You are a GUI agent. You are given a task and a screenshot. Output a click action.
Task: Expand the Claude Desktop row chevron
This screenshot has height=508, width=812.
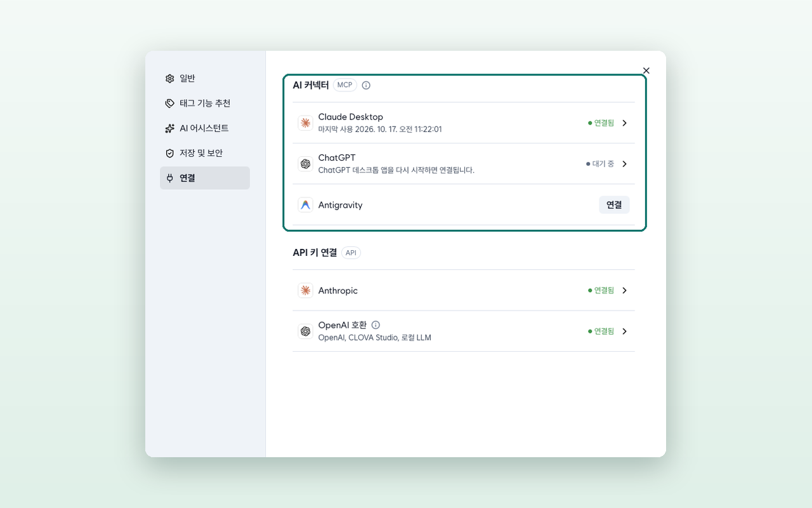(x=624, y=123)
